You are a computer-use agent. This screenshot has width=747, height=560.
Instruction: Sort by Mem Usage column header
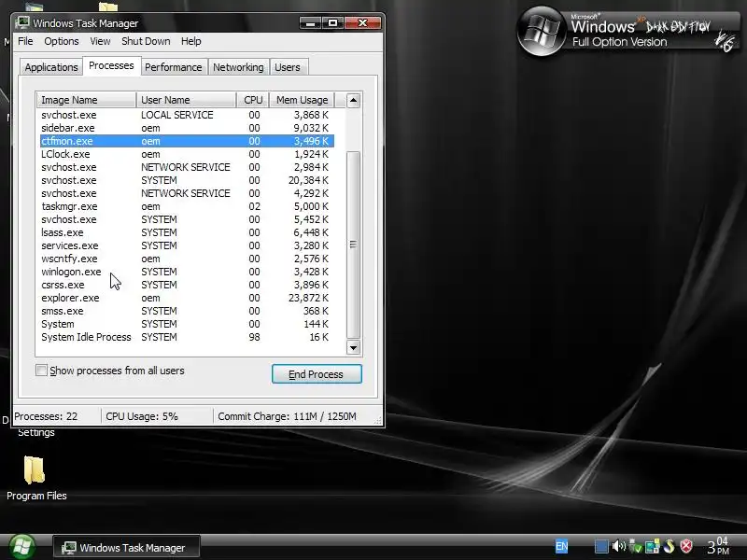point(302,100)
